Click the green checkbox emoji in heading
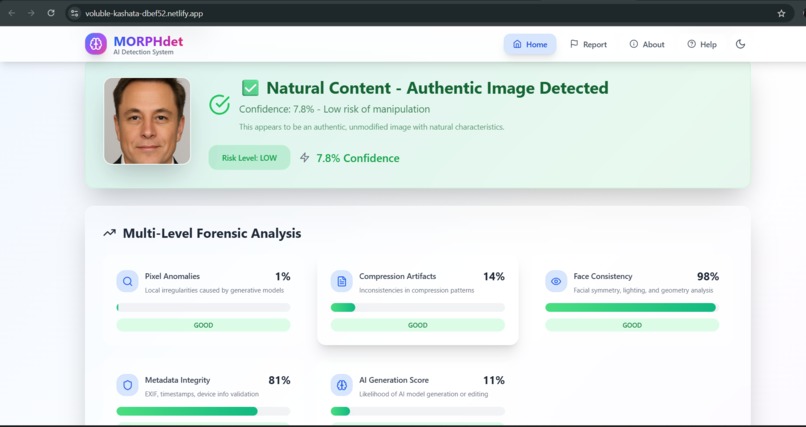Image resolution: width=806 pixels, height=427 pixels. click(250, 88)
